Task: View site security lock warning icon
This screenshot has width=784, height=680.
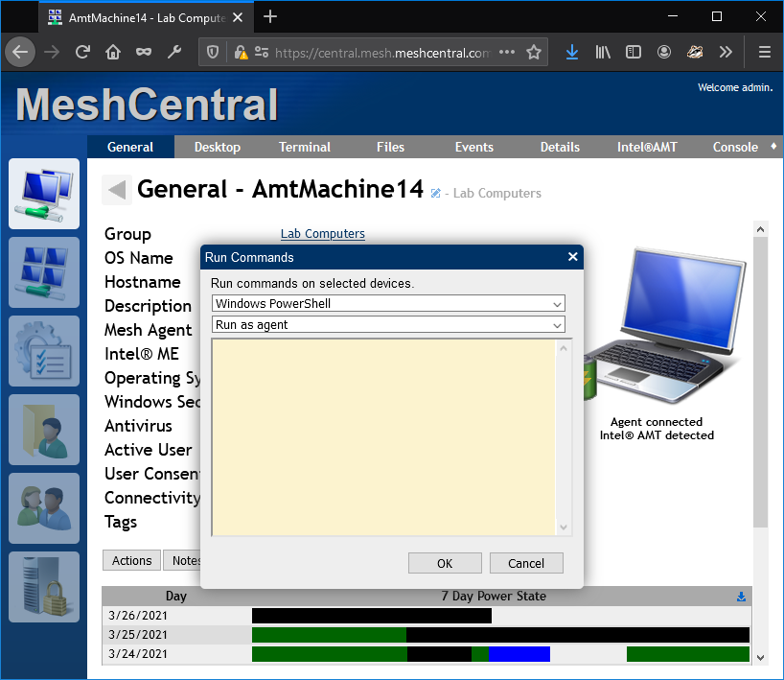Action: pos(241,52)
